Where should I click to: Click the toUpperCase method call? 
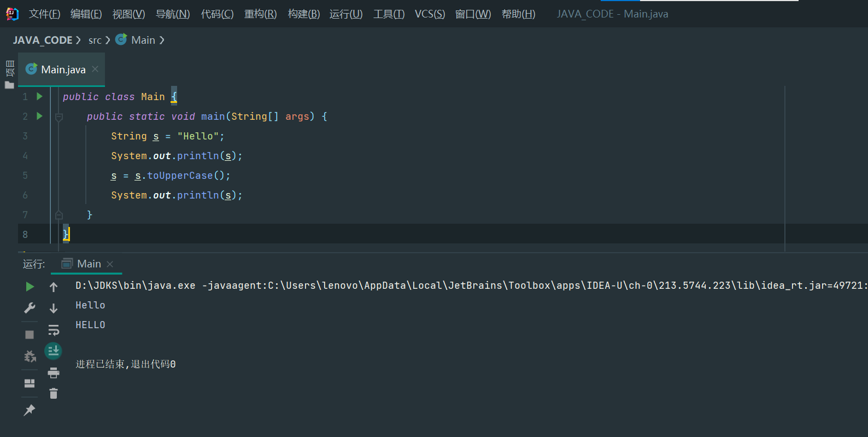tap(180, 176)
